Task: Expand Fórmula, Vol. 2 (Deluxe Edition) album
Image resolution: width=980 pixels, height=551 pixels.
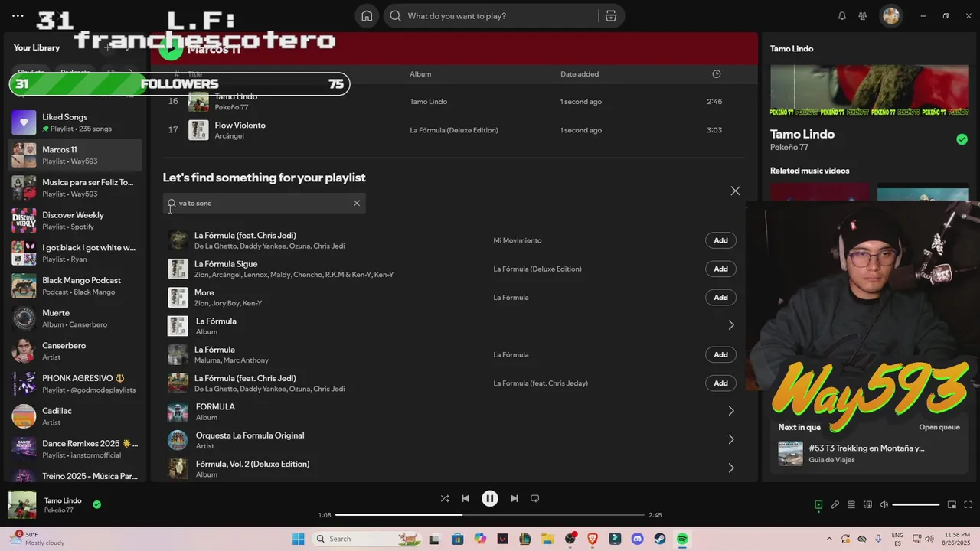Action: pyautogui.click(x=731, y=468)
